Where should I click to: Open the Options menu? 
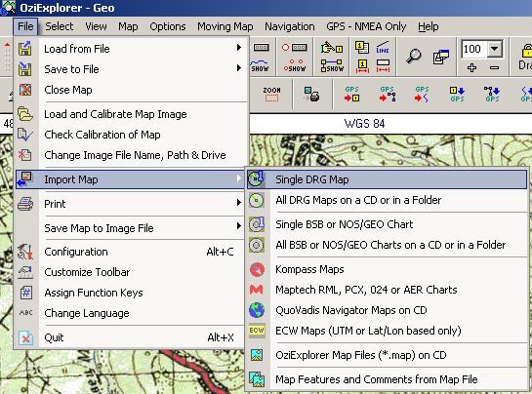coord(168,26)
